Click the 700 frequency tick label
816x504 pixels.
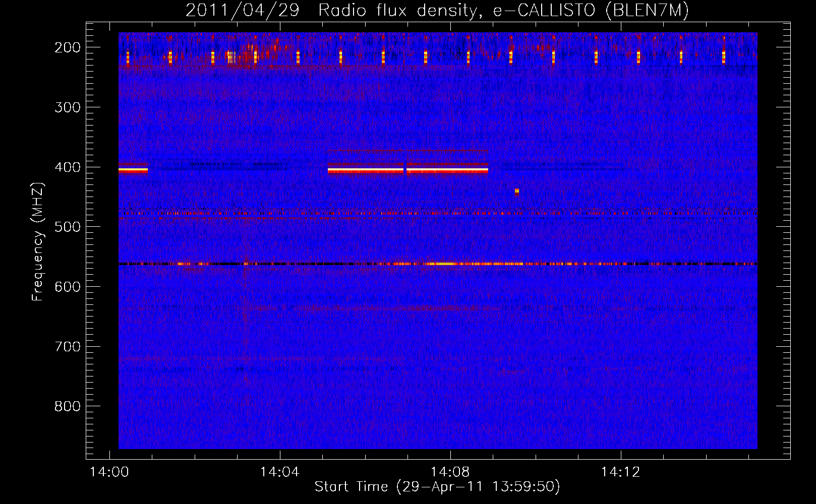pos(68,347)
